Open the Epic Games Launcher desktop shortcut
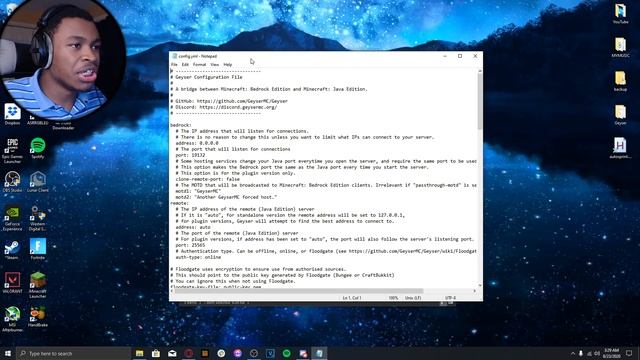 tap(12, 150)
